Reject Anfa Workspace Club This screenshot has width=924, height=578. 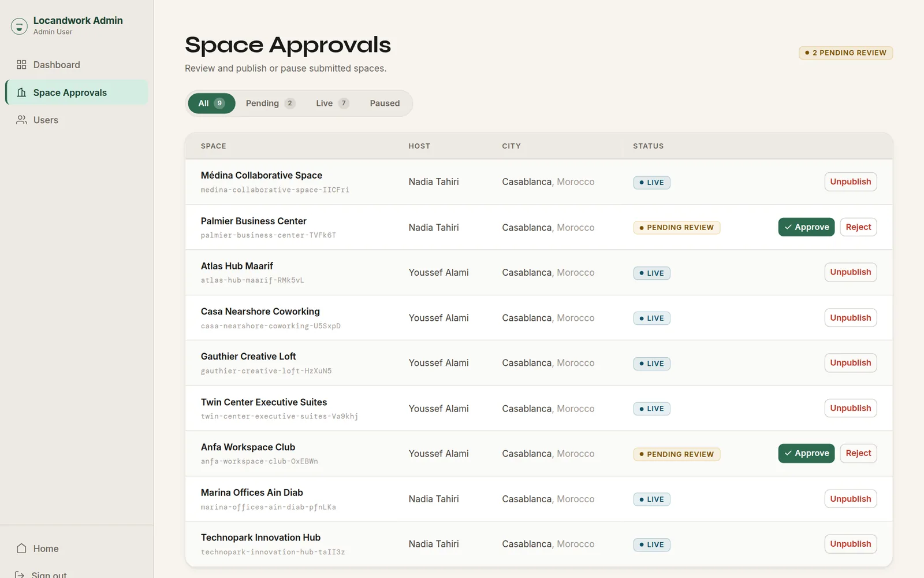pyautogui.click(x=858, y=453)
